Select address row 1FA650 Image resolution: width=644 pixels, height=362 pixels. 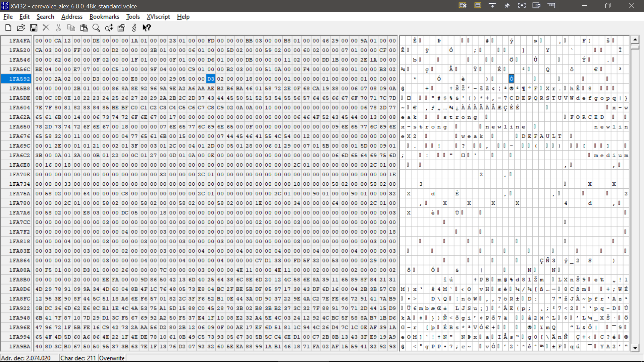19,127
